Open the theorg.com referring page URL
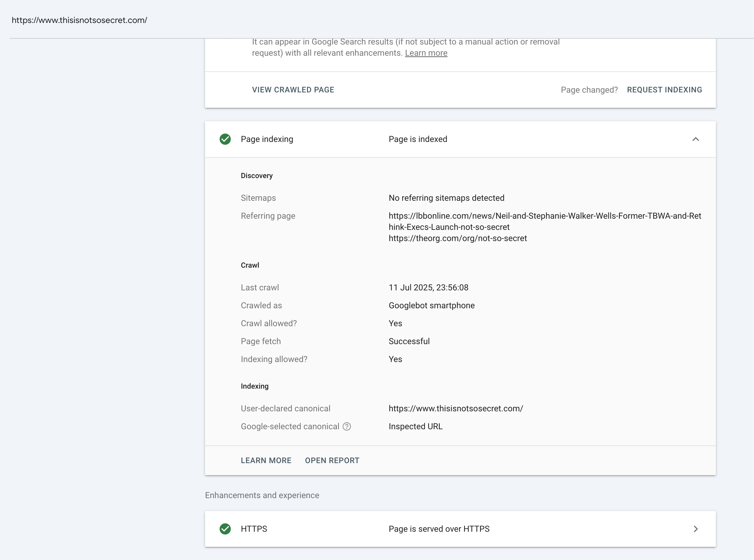Viewport: 754px width, 560px height. tap(457, 238)
